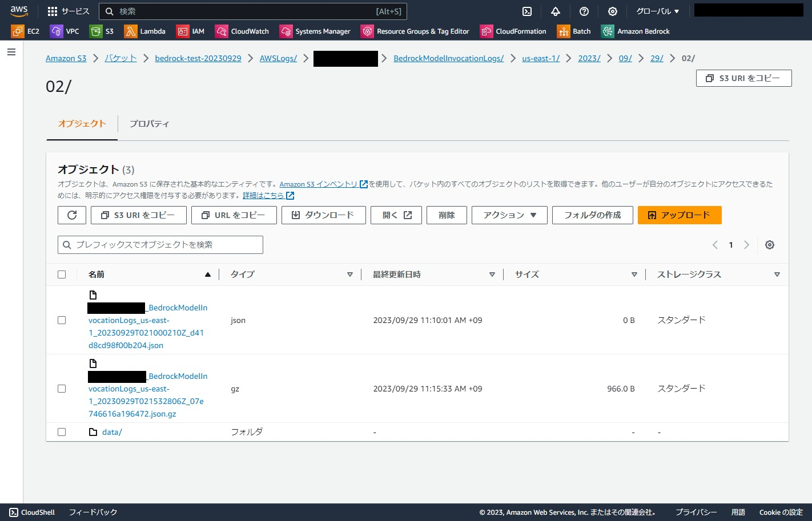Open Amazon Bedrock shortcut
The height and width of the screenshot is (521, 812).
tap(636, 31)
